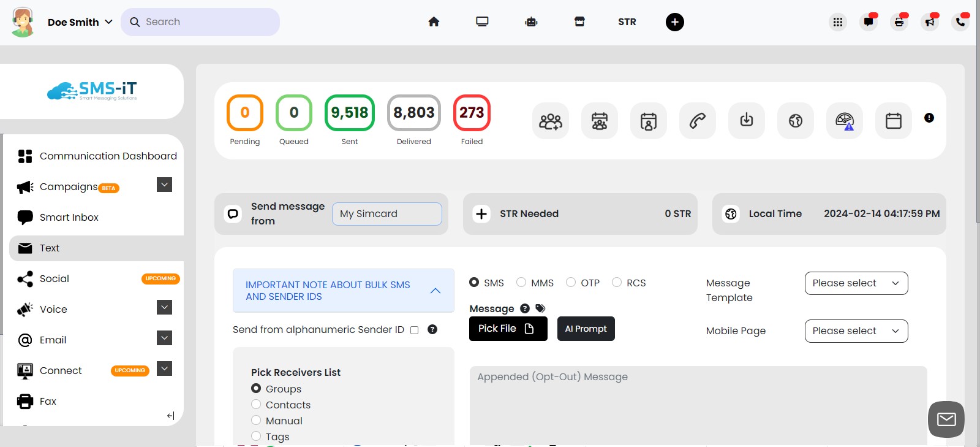This screenshot has width=980, height=447.
Task: Collapse the Important Note about Bulk SMS panel
Action: 435,291
